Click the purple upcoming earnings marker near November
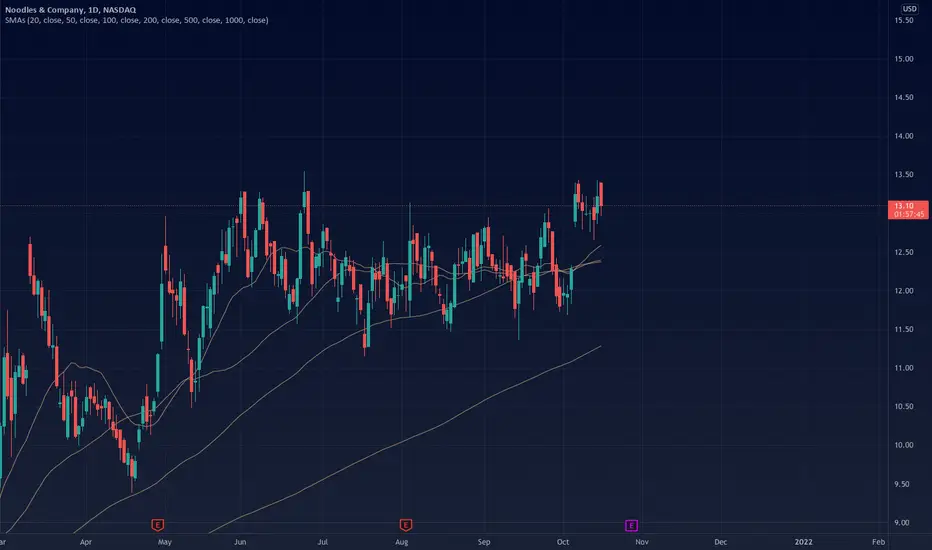The width and height of the screenshot is (932, 550). coord(631,525)
